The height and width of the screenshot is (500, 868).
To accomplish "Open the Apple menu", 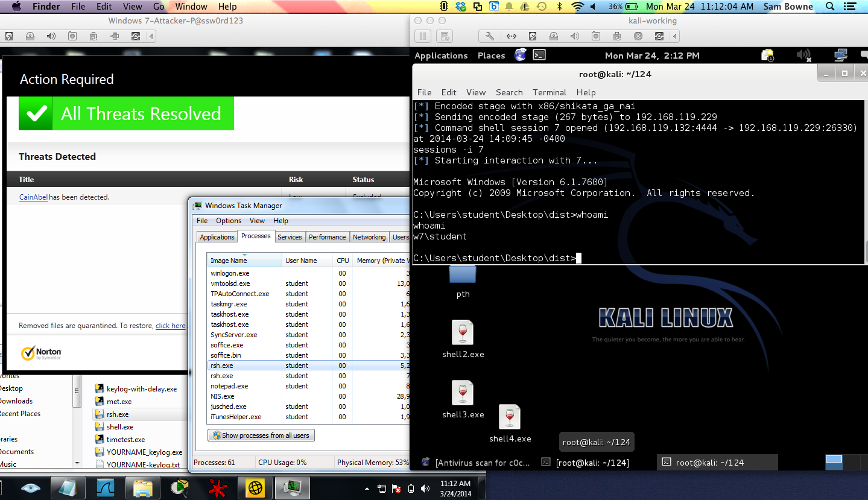I will [16, 7].
